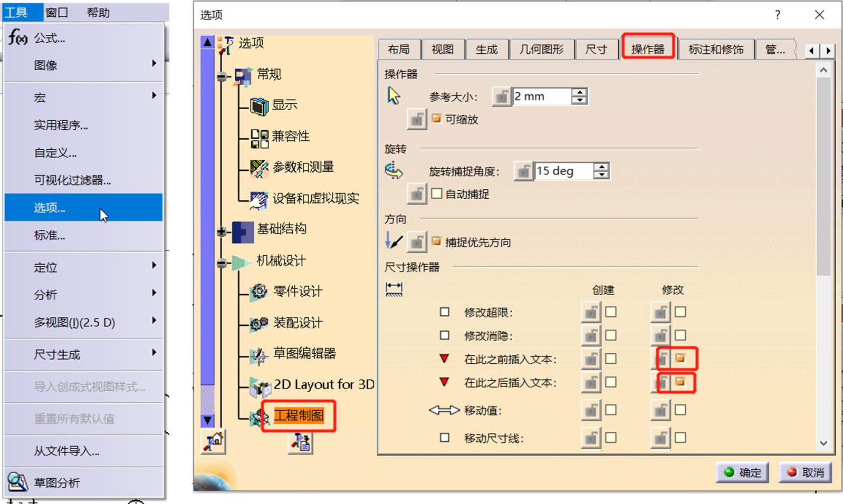
Task: Select the 设备和虚拟现实 node icon
Action: pyautogui.click(x=258, y=200)
